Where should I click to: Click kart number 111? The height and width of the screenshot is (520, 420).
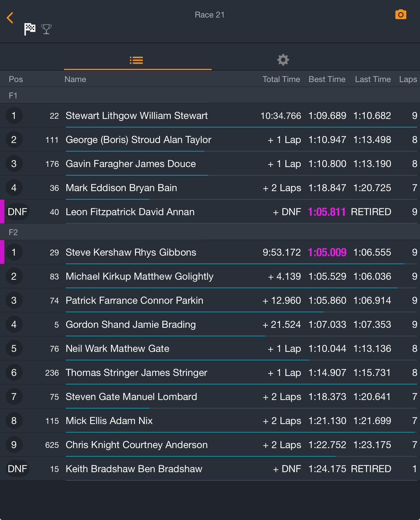(52, 140)
